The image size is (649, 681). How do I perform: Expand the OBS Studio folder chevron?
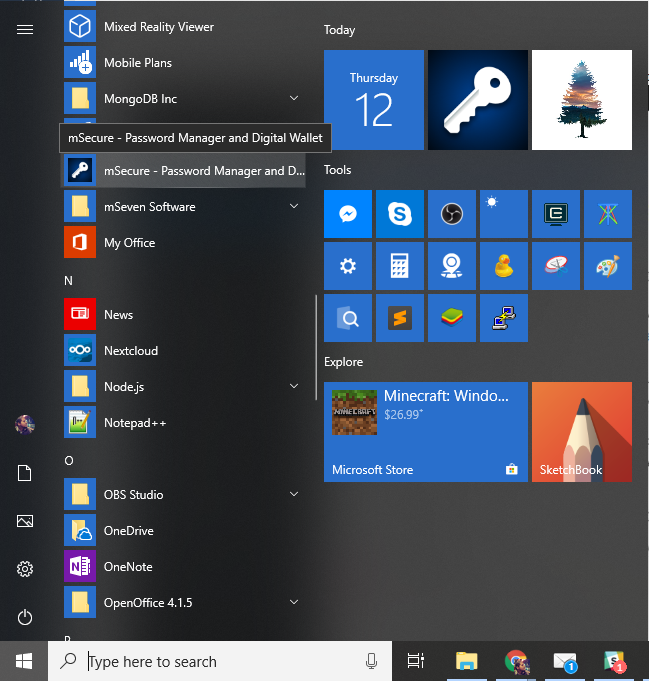click(294, 494)
